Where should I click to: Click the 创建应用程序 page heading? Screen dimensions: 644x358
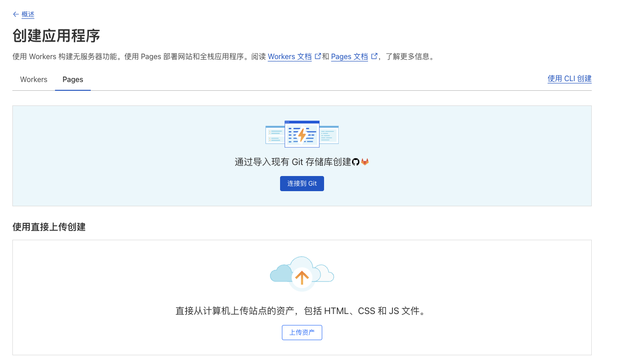click(x=56, y=35)
